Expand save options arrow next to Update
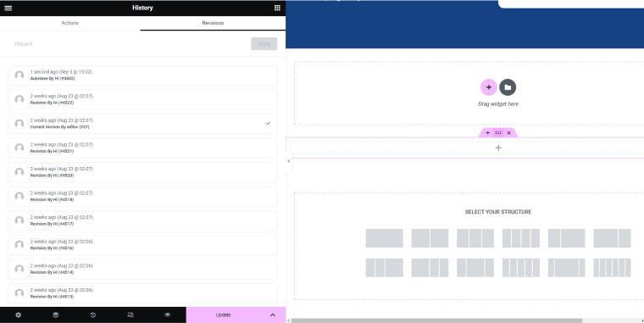This screenshot has height=323, width=644. pos(273,315)
